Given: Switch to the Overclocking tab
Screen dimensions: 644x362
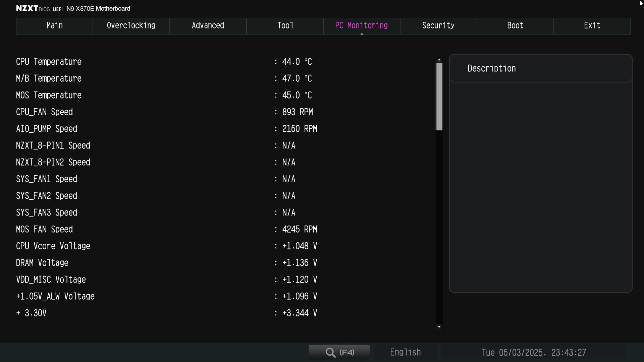Looking at the screenshot, I should (x=131, y=26).
